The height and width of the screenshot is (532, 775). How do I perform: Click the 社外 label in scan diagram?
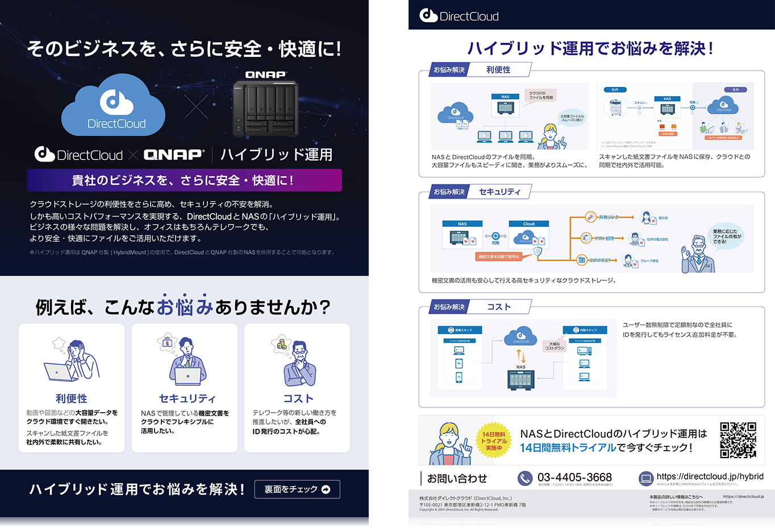(x=736, y=90)
